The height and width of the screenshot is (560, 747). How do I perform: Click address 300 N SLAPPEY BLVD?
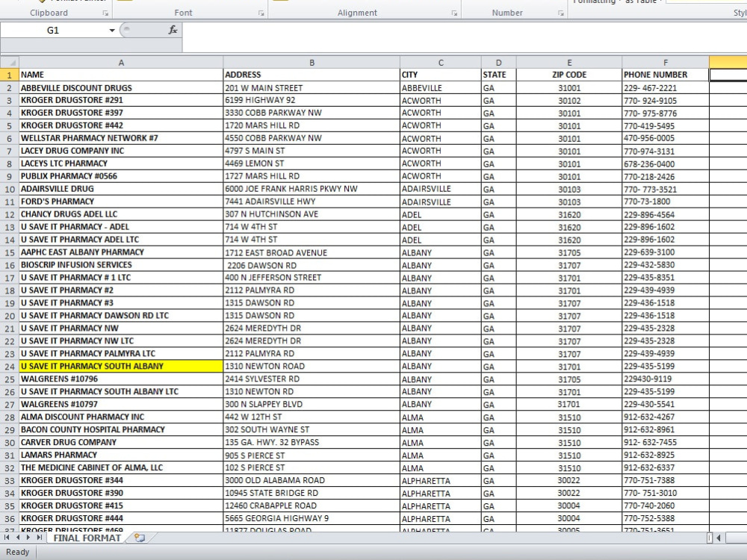311,404
